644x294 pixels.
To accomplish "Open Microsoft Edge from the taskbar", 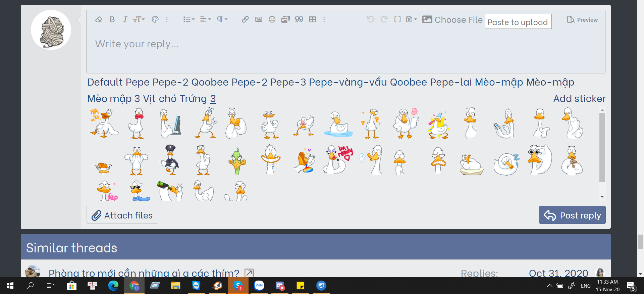I will (x=113, y=286).
